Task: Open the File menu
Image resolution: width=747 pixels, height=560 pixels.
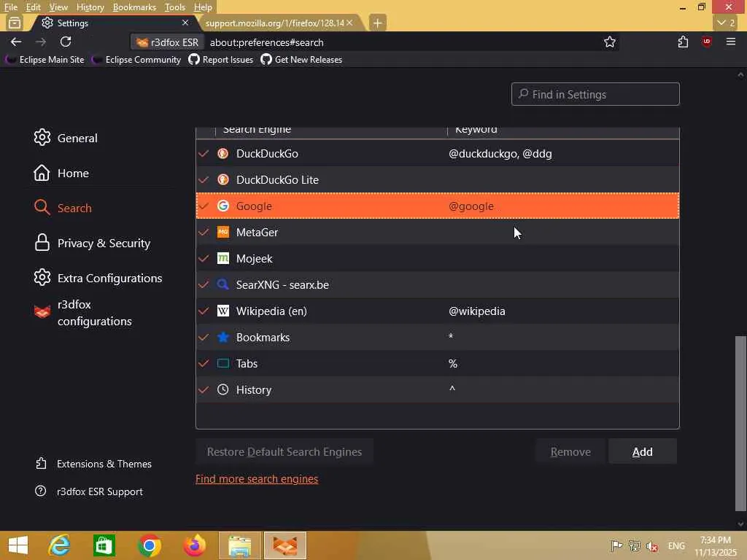Action: [x=10, y=7]
